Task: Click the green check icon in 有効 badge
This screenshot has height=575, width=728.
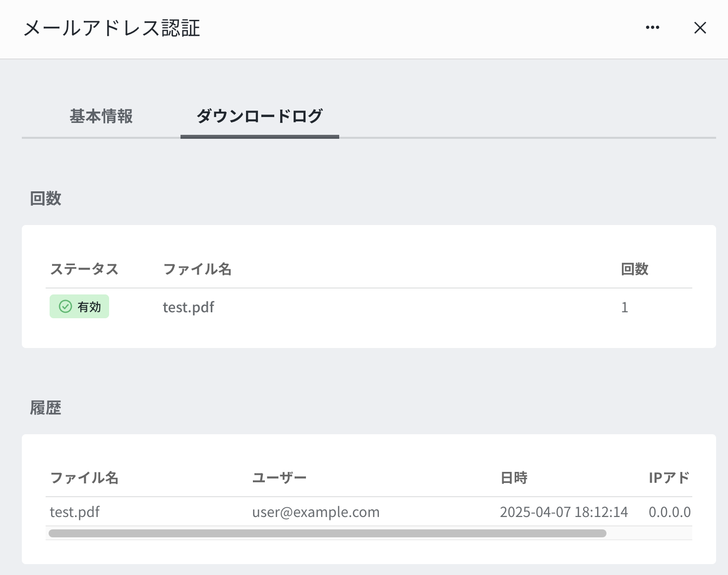Action: 65,307
